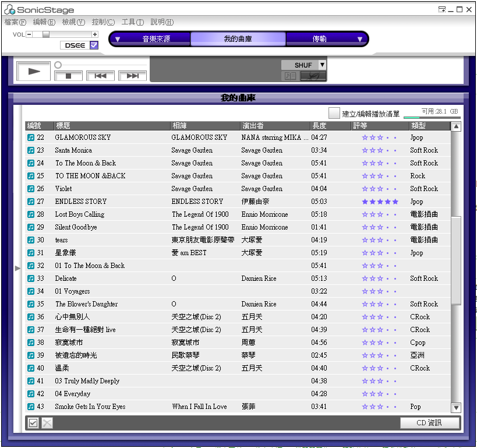477x448 pixels.
Task: Click the select-all check icon below the list
Action: tap(33, 423)
